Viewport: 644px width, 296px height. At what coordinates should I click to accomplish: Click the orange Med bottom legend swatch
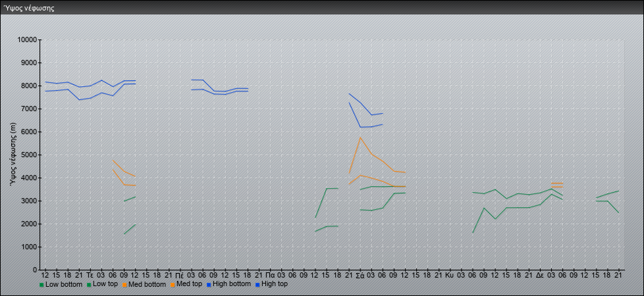(124, 285)
